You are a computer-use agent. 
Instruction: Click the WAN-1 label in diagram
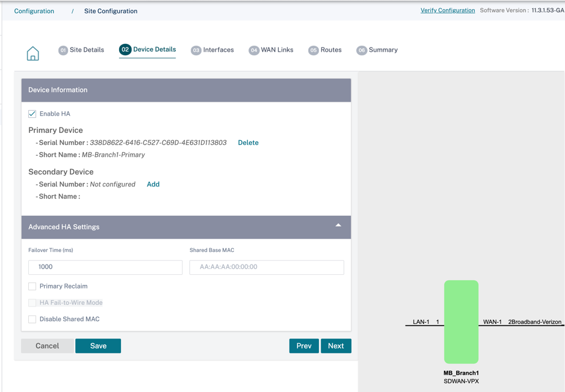(x=492, y=322)
